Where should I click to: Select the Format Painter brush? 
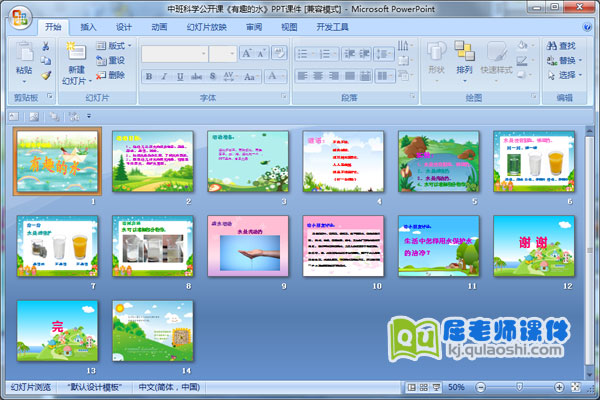point(46,75)
